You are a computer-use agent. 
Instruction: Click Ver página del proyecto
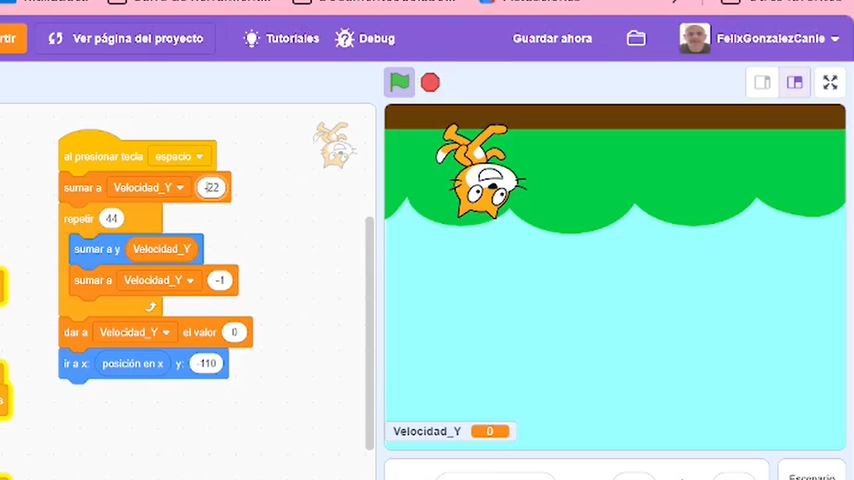pyautogui.click(x=125, y=39)
